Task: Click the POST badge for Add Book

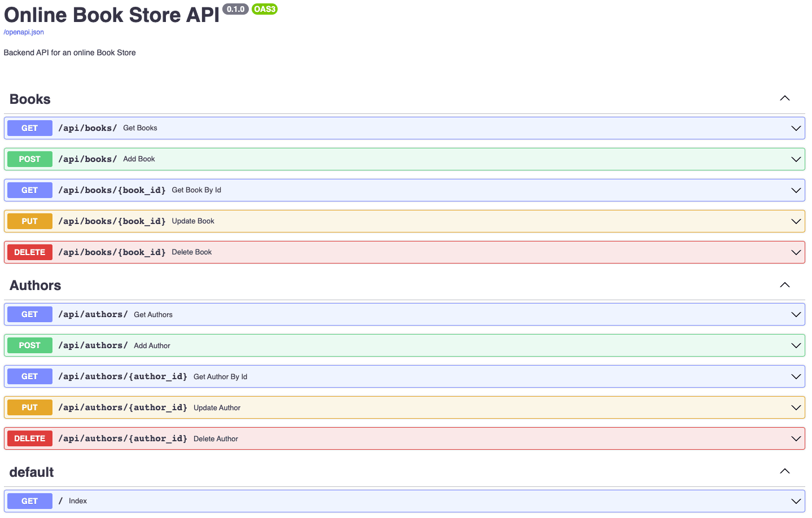Action: pyautogui.click(x=30, y=159)
